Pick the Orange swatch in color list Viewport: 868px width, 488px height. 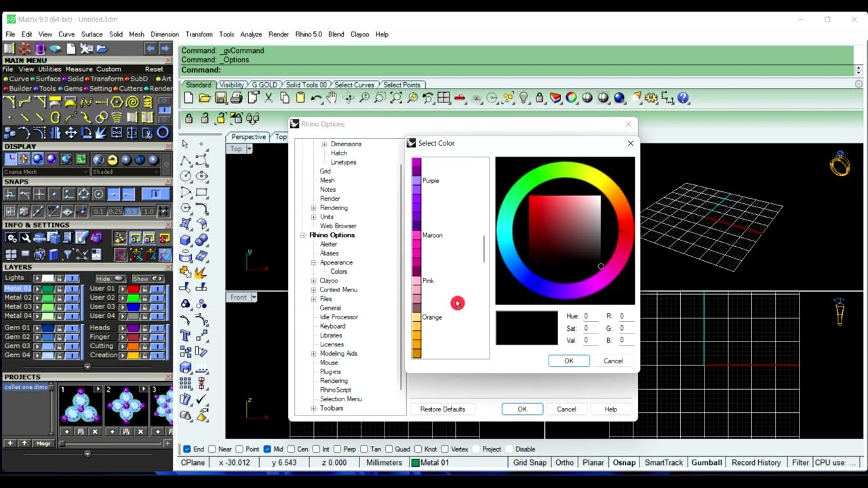click(x=416, y=317)
